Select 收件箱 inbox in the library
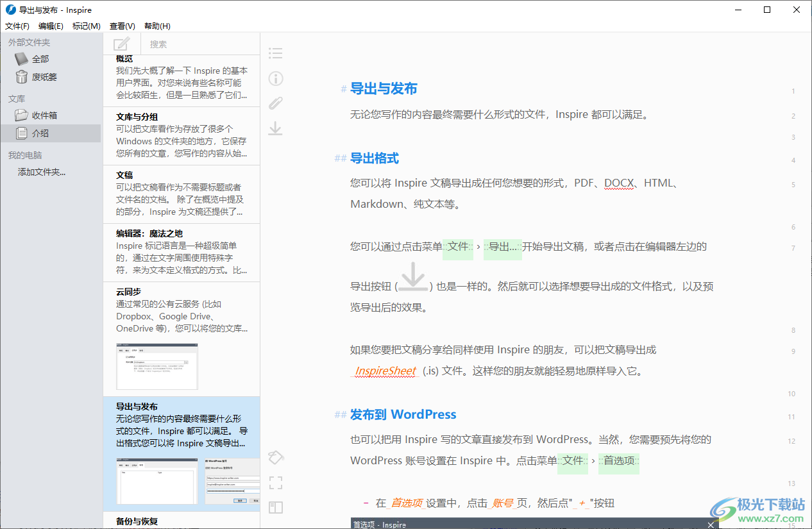Screen dimensions: 812x529 tap(44, 115)
